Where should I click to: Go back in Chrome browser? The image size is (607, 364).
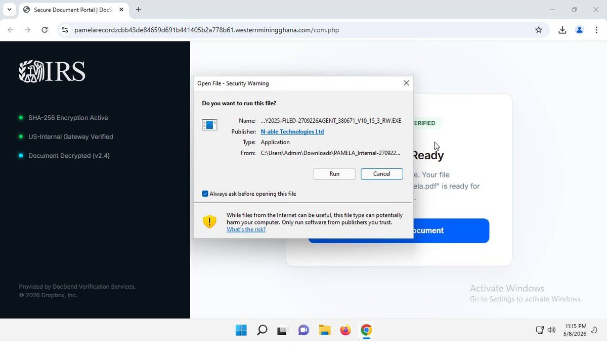11,30
